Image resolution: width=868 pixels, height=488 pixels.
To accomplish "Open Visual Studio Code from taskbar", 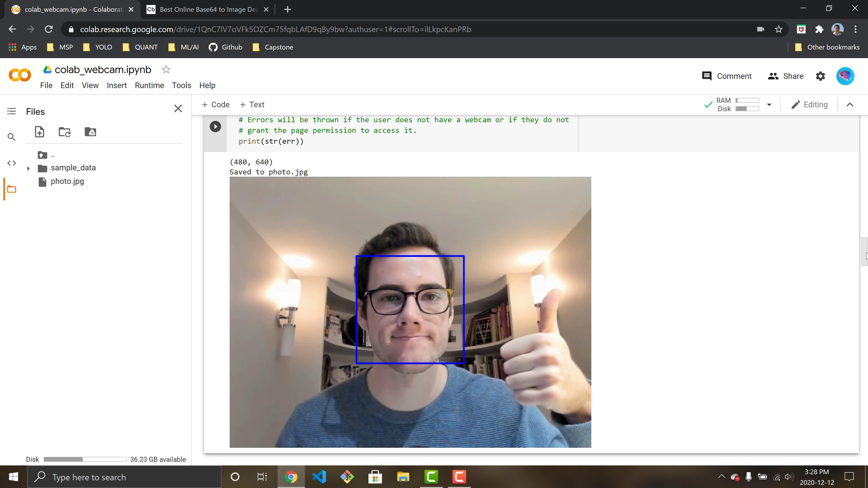I will (319, 477).
